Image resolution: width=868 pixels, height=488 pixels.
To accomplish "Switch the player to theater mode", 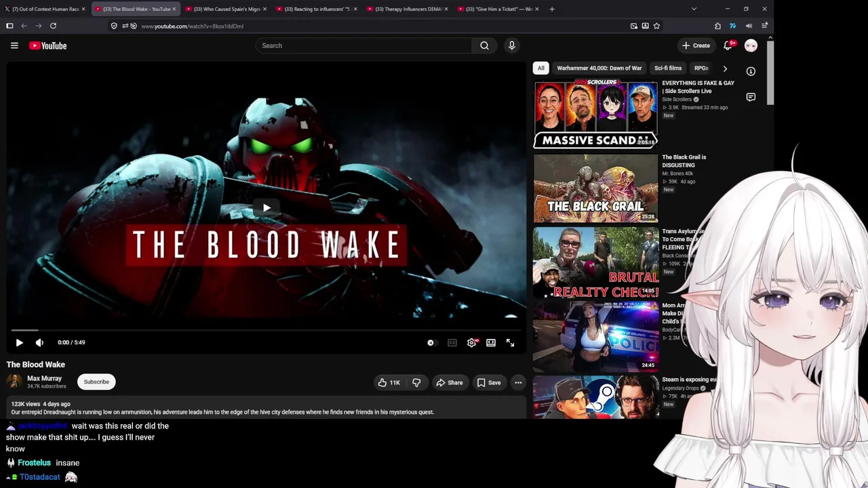I will click(x=491, y=343).
